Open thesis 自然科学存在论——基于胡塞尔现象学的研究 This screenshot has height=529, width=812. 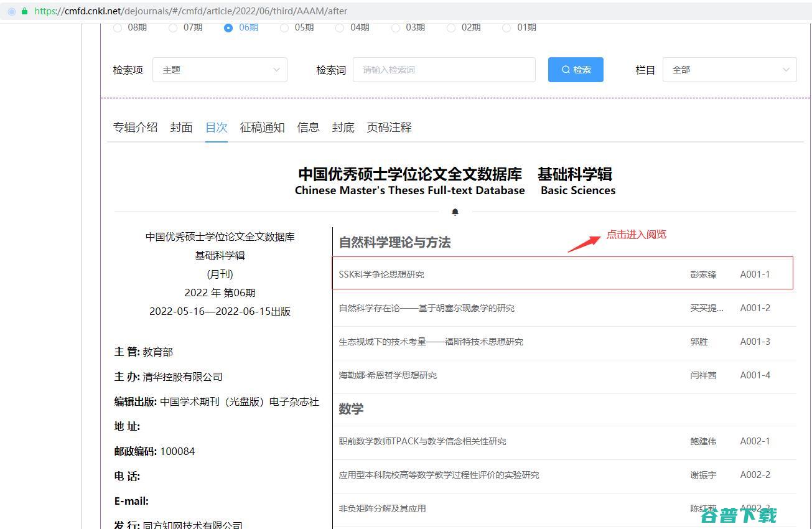(427, 308)
